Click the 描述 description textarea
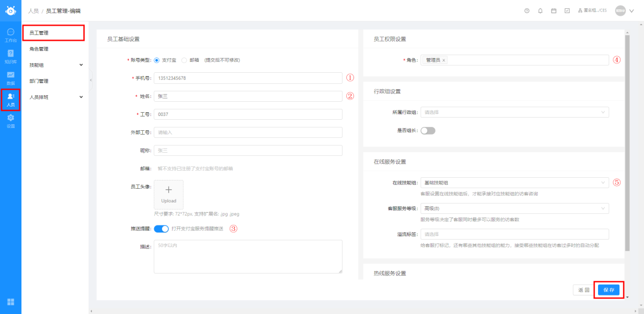 (x=248, y=257)
